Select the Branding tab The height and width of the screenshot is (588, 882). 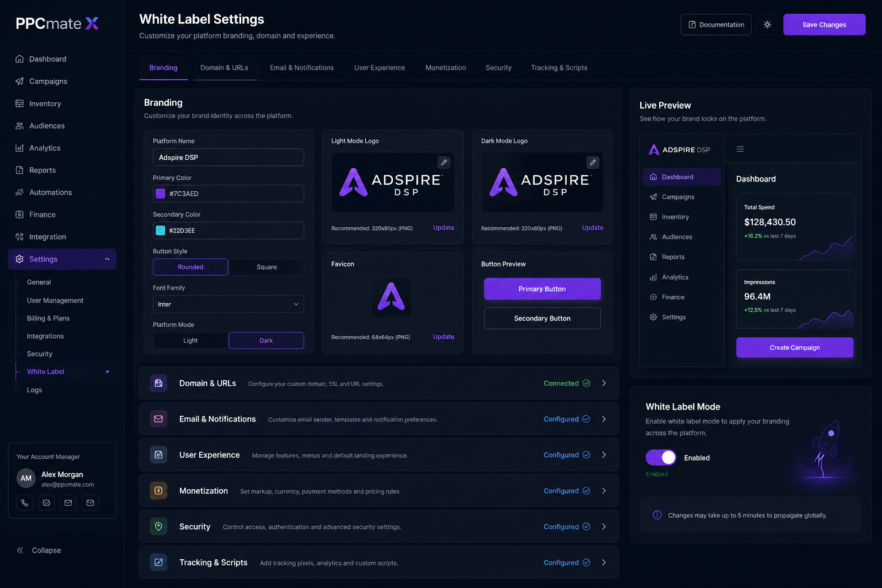(x=164, y=68)
